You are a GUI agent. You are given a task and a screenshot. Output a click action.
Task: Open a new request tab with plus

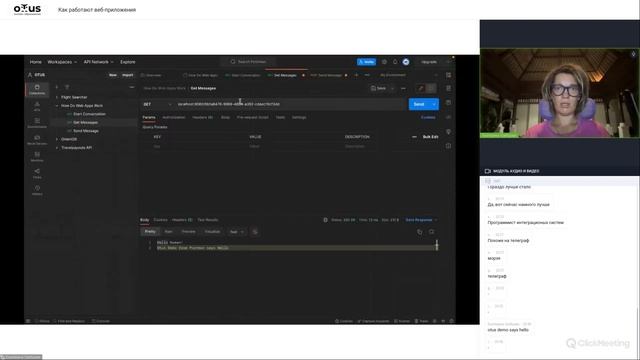coord(356,75)
